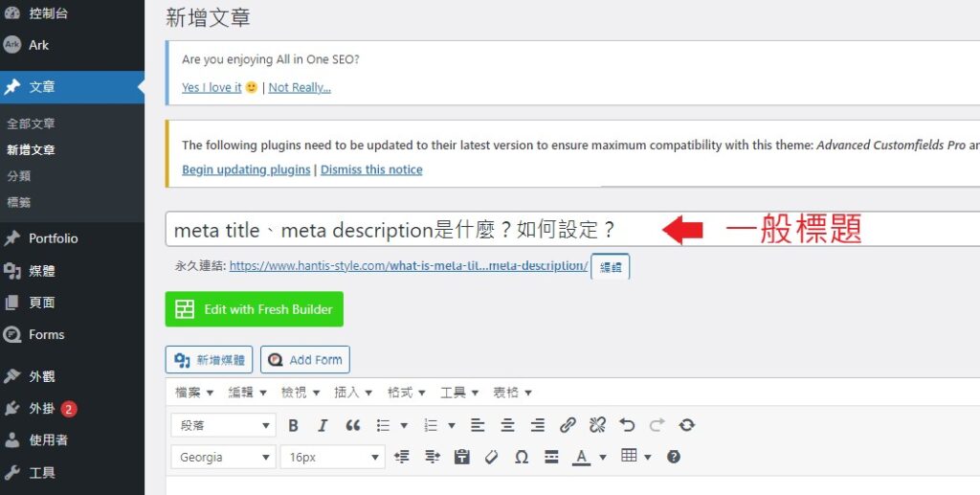This screenshot has width=980, height=495.
Task: Center-align the text
Action: coord(507,426)
